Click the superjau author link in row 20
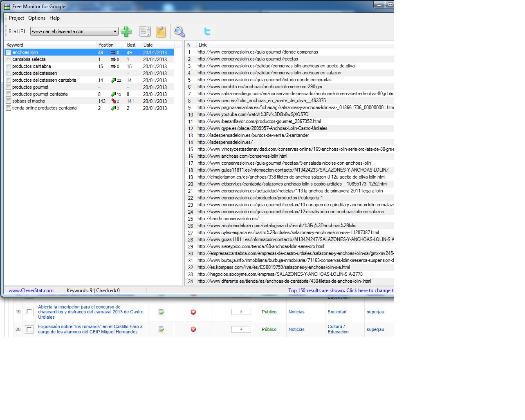This screenshot has height=420, width=525. click(x=375, y=329)
